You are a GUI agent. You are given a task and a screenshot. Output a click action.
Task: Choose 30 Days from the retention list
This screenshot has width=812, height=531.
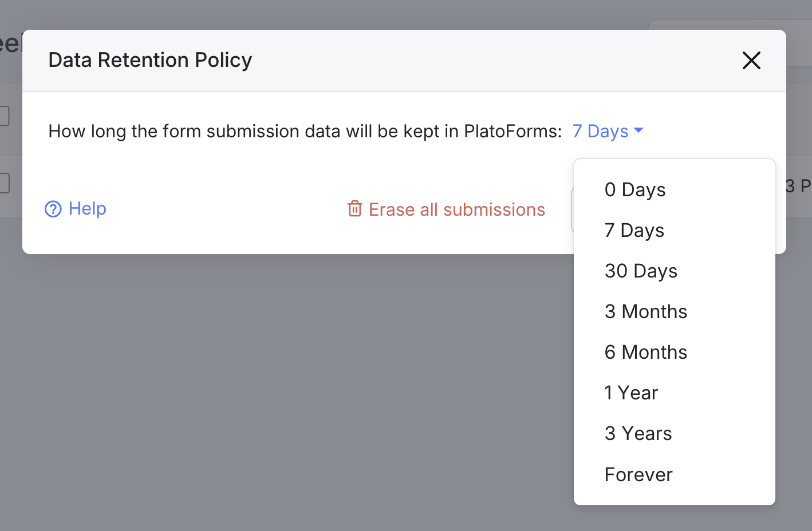tap(641, 271)
